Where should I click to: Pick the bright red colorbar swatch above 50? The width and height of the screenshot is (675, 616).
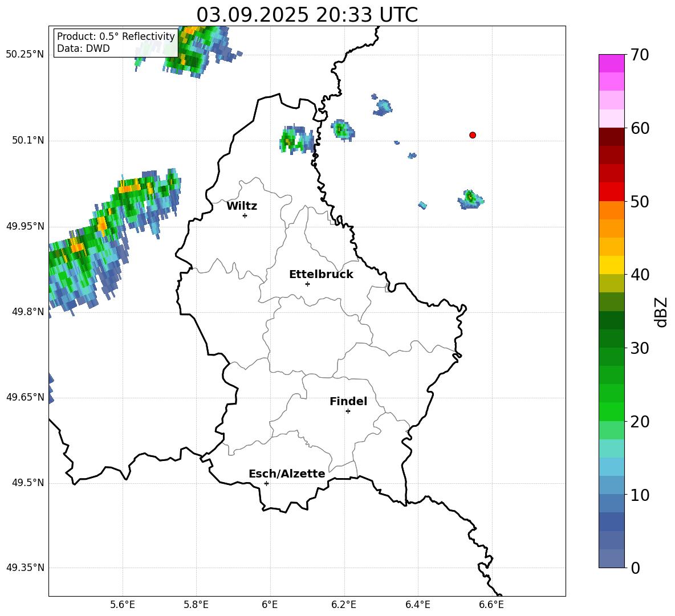click(x=611, y=191)
